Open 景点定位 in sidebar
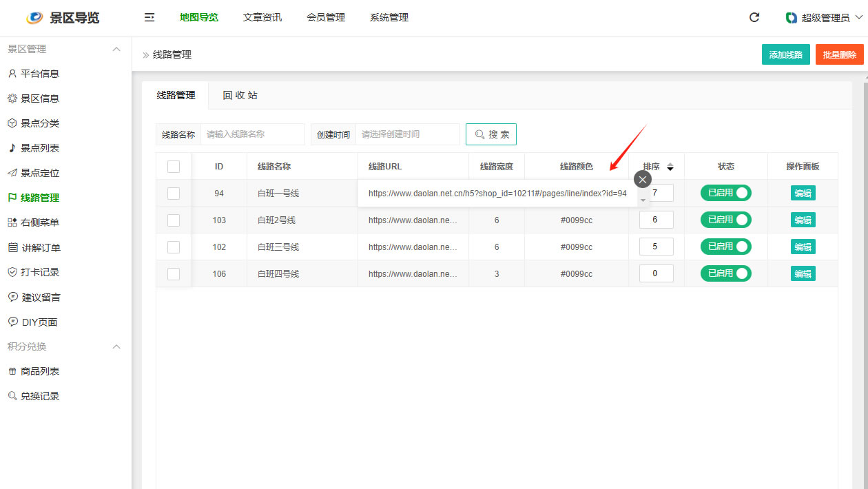Image resolution: width=868 pixels, height=489 pixels. tap(39, 173)
